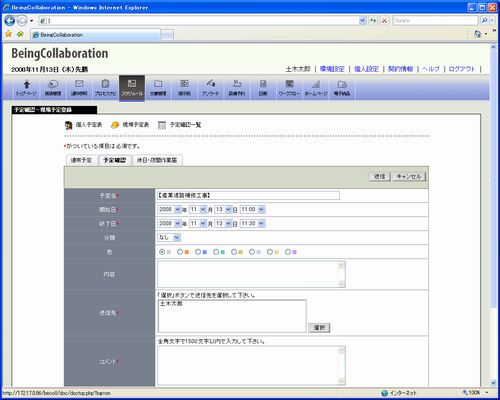
Task: Click the speech bubble navigation icon
Action: coord(53,88)
